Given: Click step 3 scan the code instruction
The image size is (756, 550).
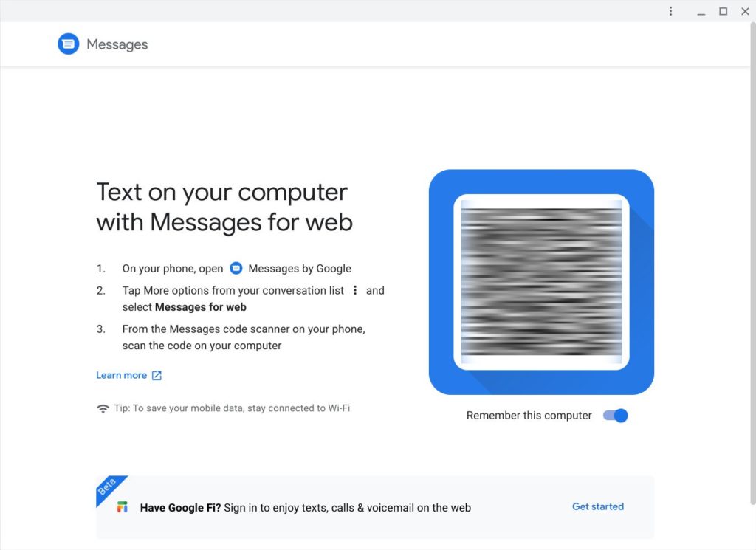Looking at the screenshot, I should tap(244, 337).
